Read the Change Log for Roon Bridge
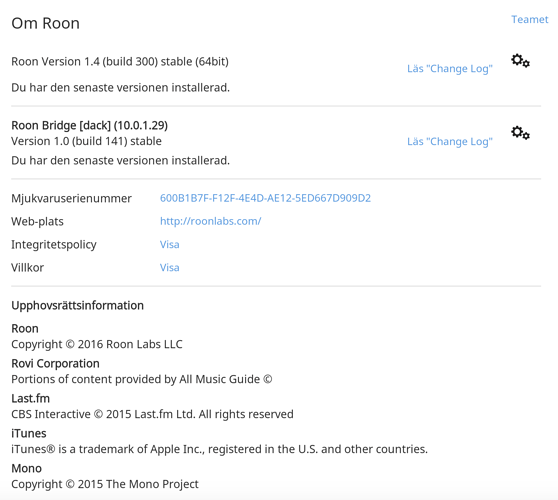Screen dimensions: 558x500 click(x=450, y=142)
